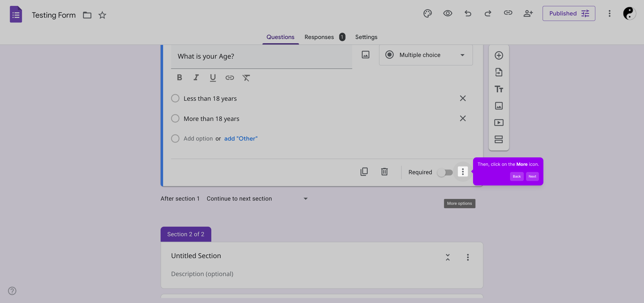Toggle the Required switch

pyautogui.click(x=445, y=172)
